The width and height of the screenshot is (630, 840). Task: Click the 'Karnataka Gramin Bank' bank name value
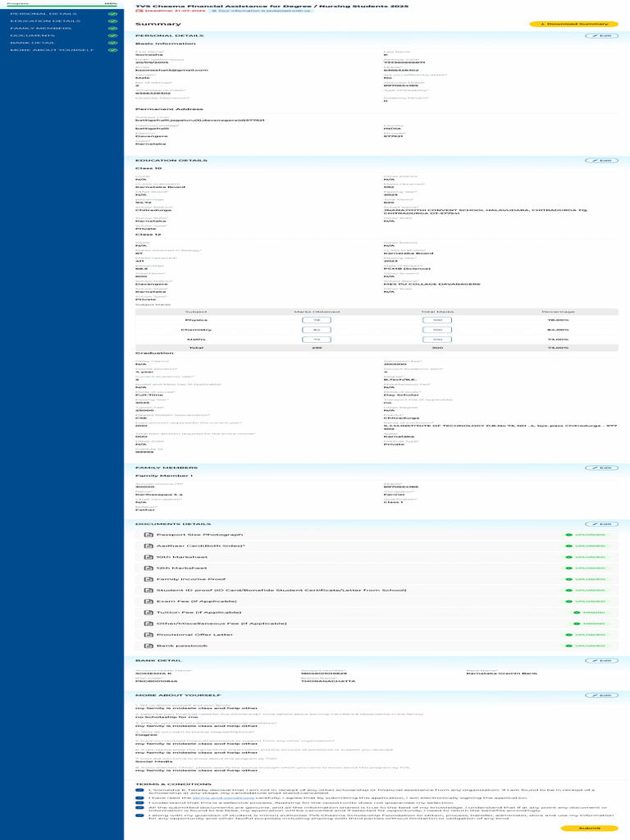coord(502,673)
